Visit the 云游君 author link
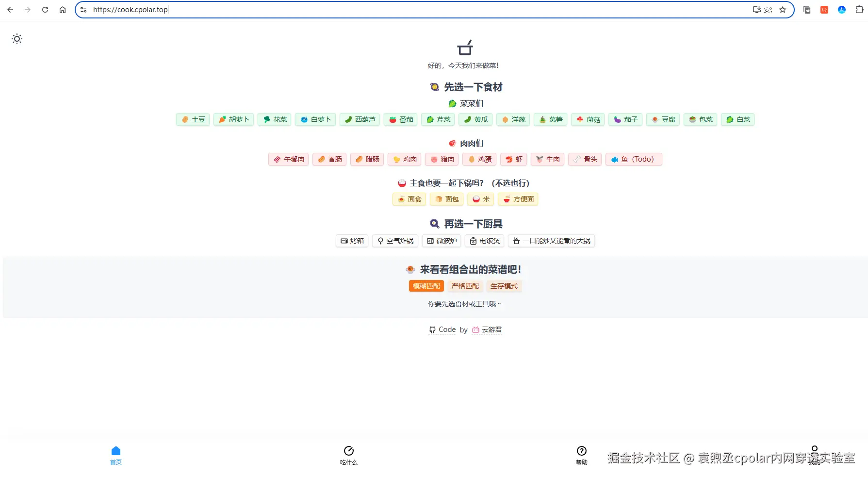Viewport: 868px width, 478px height. click(x=487, y=330)
